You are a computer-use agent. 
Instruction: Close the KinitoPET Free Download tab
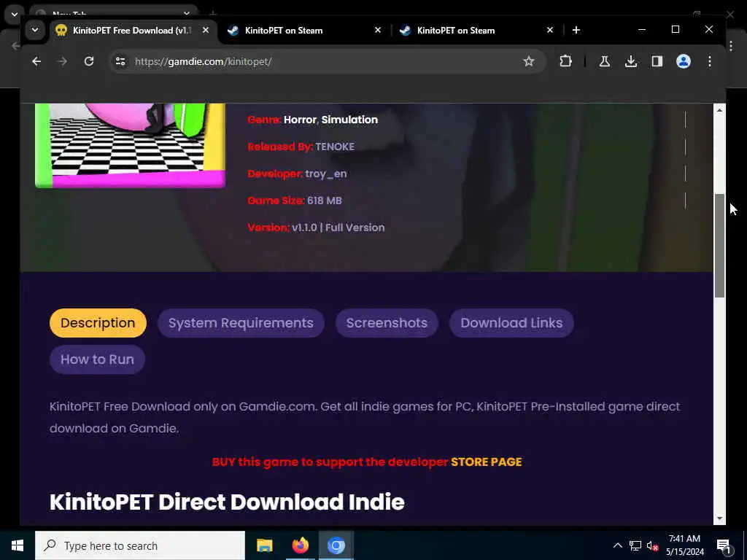[x=205, y=30]
